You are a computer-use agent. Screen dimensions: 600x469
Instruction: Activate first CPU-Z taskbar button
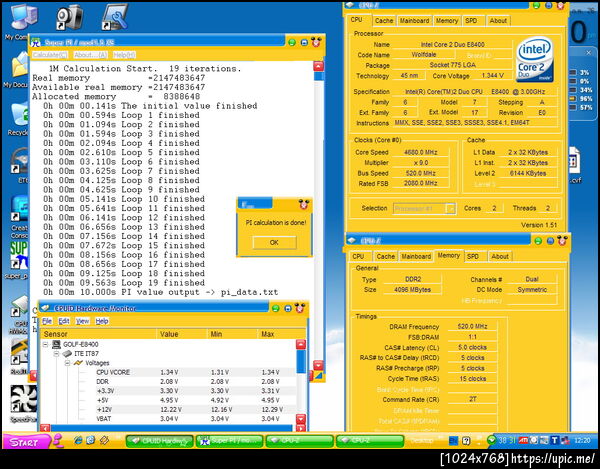coord(299,441)
